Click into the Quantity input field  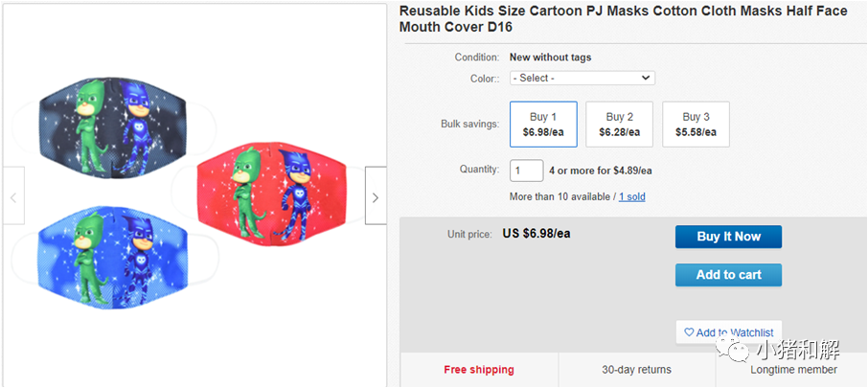click(x=526, y=171)
